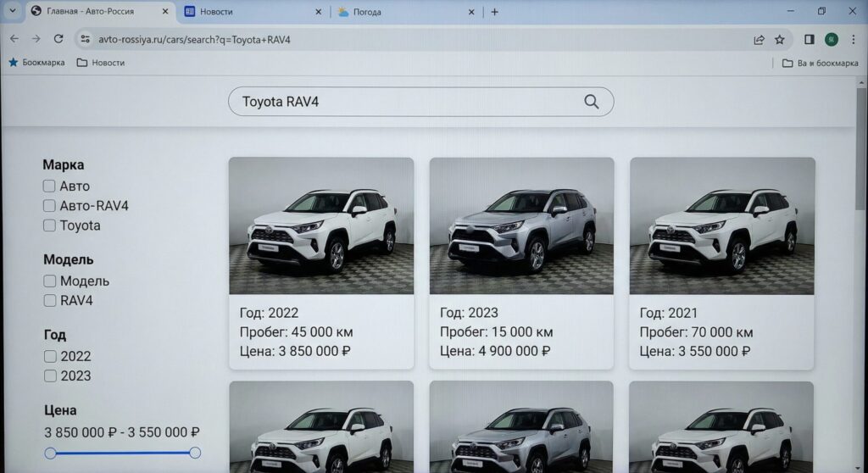Close the Погода tab
This screenshot has width=868, height=473.
471,12
